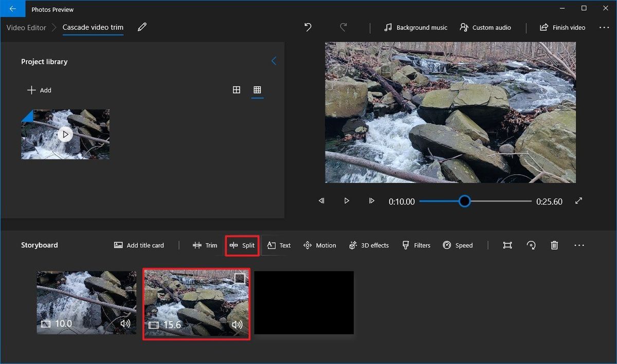Add Text to the current clip
Screen dimensions: 617x364
pos(278,245)
